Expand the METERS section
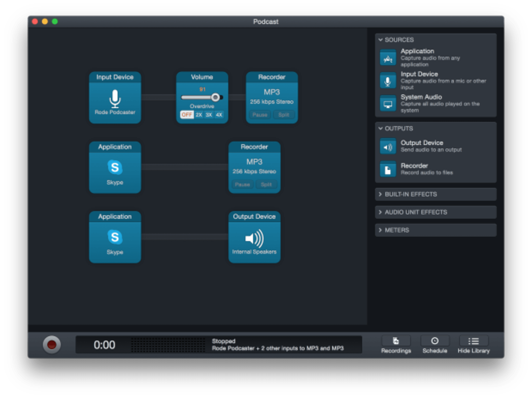Screen dimensions: 532x398 click(x=435, y=230)
